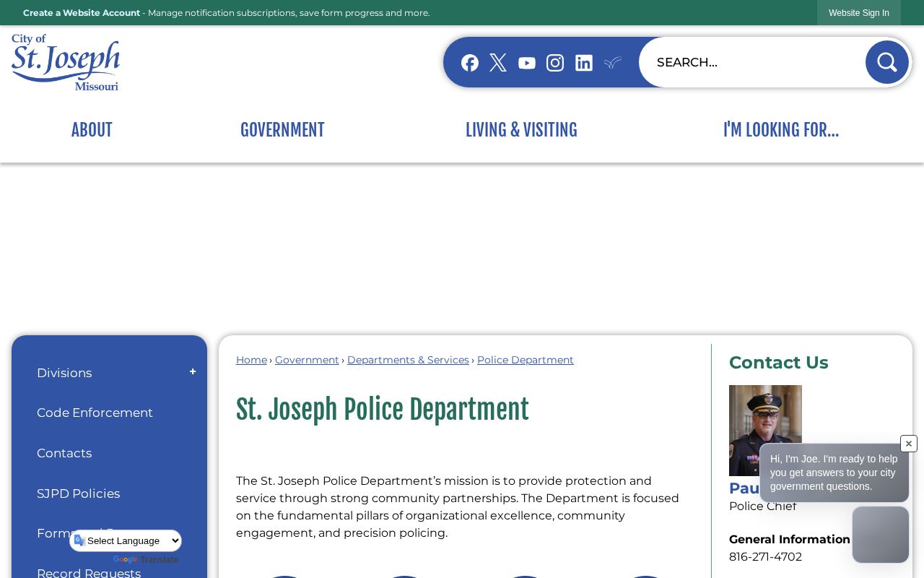The image size is (924, 578).
Task: Open the LinkedIn icon
Action: click(x=584, y=63)
